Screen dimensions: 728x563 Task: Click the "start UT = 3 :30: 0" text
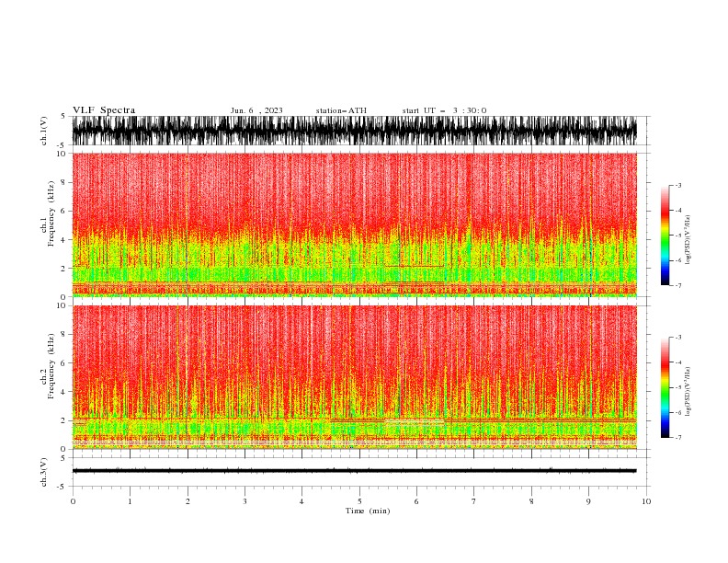(444, 110)
